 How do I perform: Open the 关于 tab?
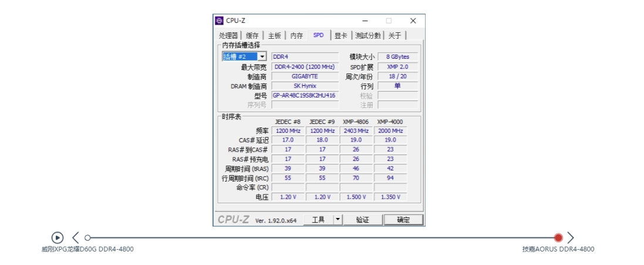[x=395, y=36]
